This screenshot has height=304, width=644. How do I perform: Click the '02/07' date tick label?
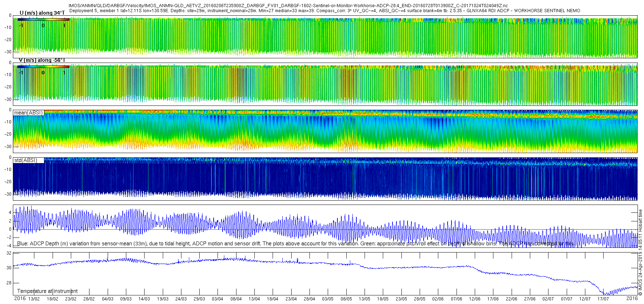point(548,299)
